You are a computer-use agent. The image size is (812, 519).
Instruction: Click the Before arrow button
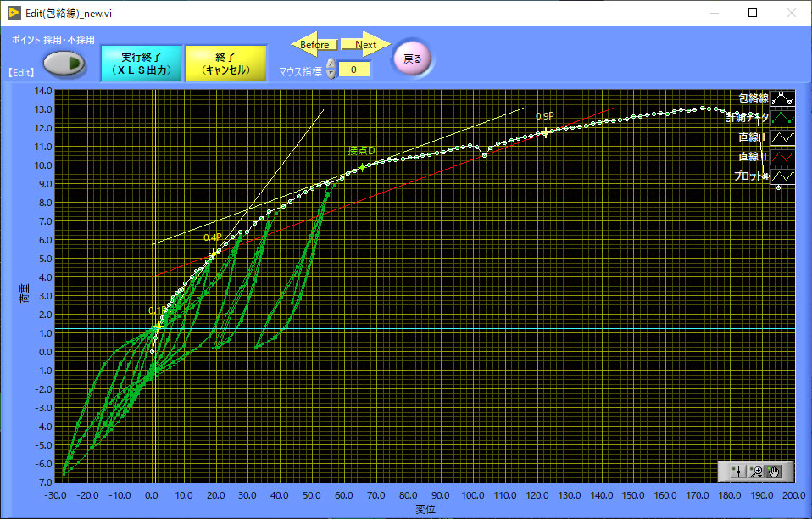[x=314, y=45]
